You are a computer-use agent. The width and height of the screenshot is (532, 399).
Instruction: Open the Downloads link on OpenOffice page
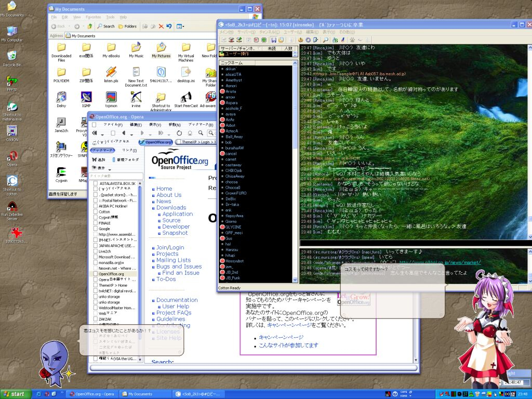tap(171, 207)
